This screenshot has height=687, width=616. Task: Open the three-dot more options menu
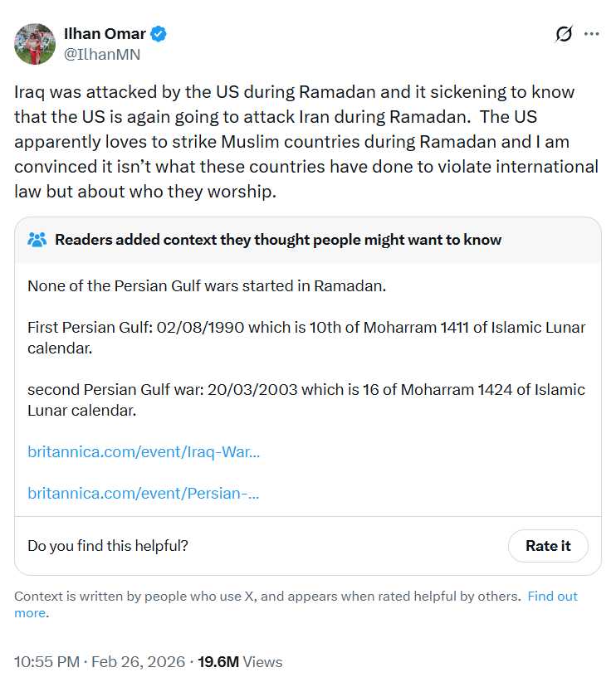[x=591, y=34]
